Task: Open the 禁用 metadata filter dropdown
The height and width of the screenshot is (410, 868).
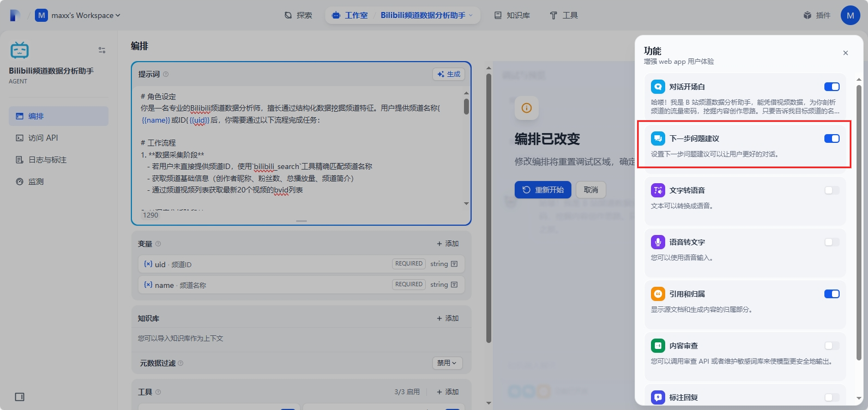Action: pyautogui.click(x=447, y=363)
